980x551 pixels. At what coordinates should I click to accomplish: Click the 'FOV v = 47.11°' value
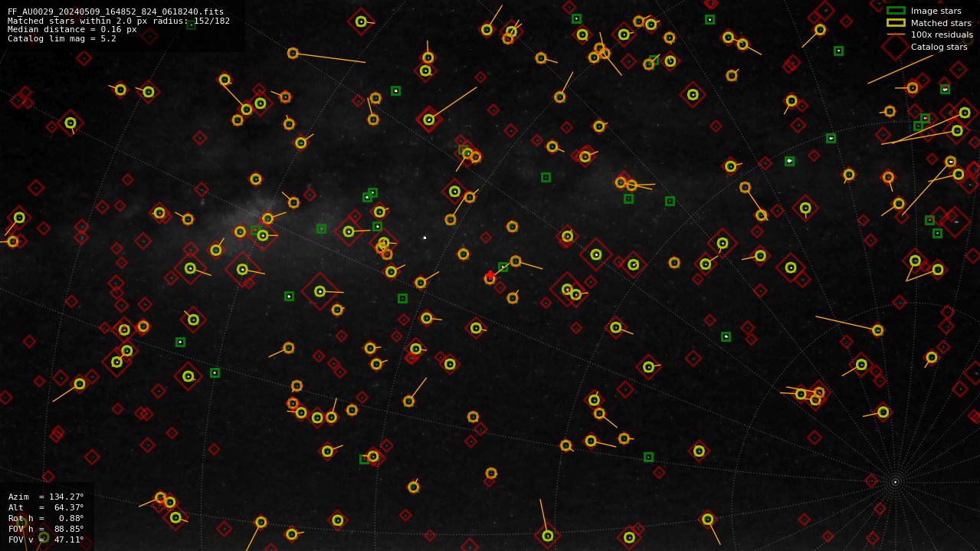coord(46,540)
